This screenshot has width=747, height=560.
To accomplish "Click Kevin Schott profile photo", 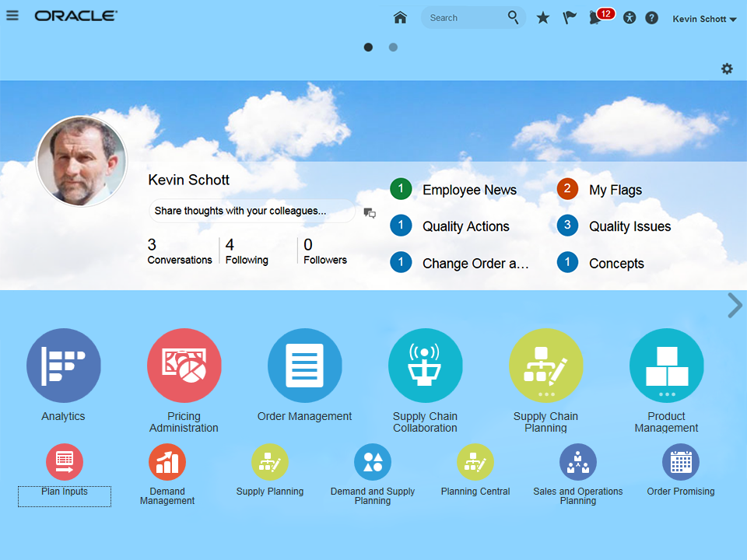I will [x=82, y=161].
